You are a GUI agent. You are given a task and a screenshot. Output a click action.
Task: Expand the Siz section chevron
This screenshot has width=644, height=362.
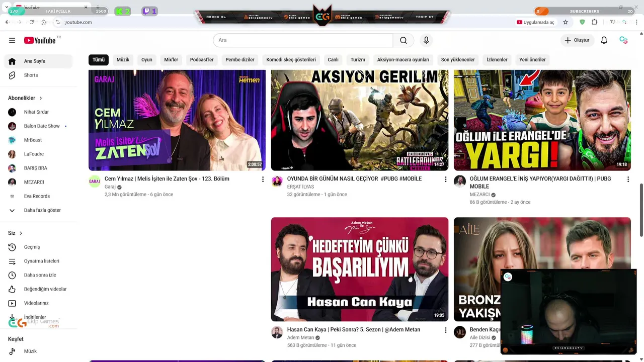tap(21, 233)
